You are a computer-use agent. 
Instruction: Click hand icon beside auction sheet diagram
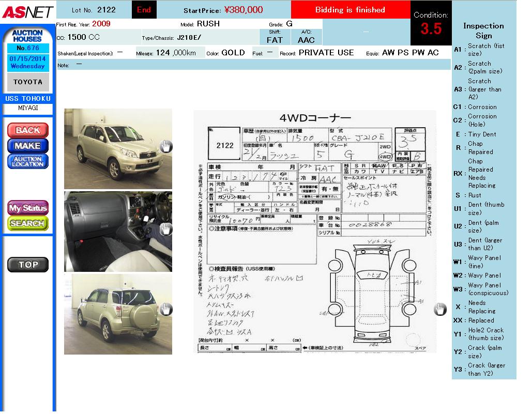(440, 309)
